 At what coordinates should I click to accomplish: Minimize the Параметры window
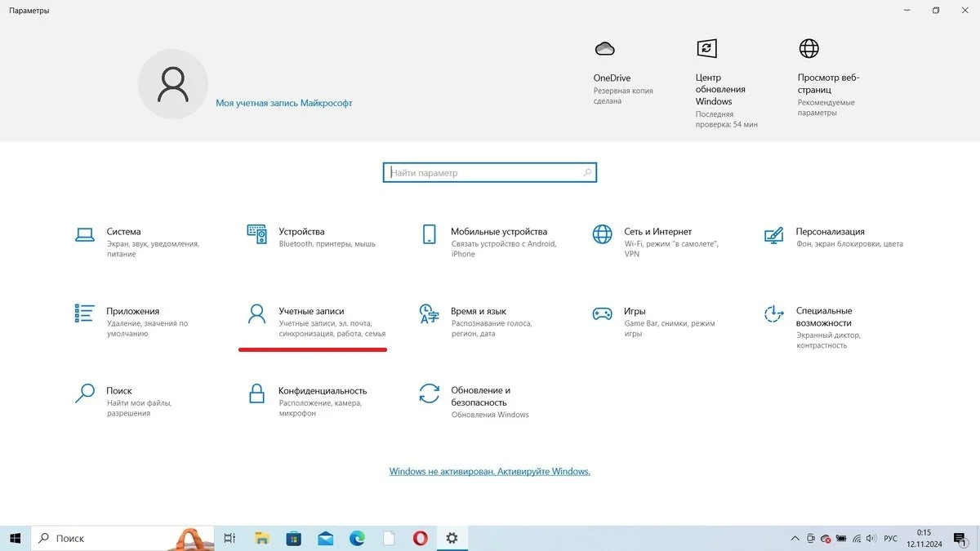click(908, 10)
